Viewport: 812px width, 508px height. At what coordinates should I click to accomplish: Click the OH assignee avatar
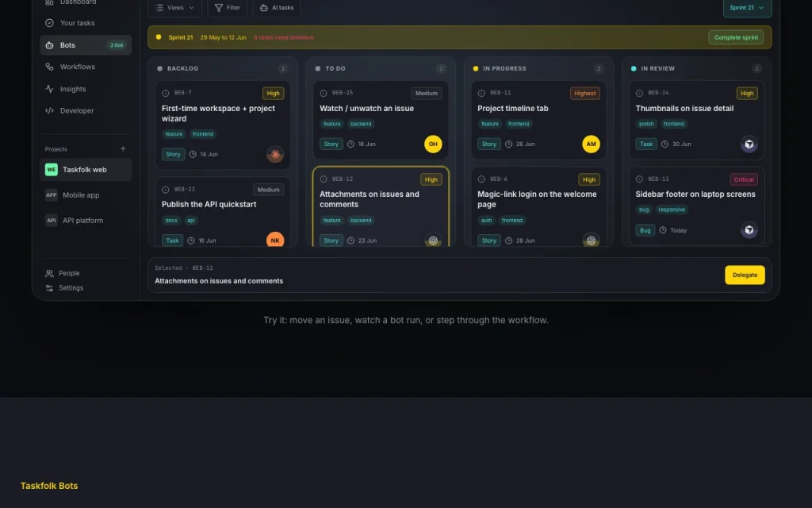click(433, 144)
